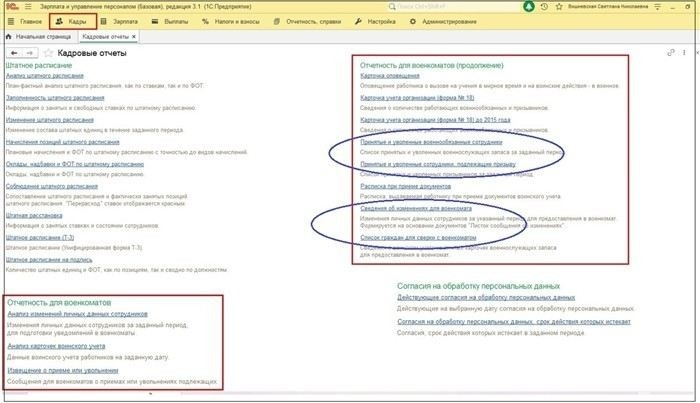Viewport: 700px width, 403px height.
Task: Close the Кадровые отчеты tab
Action: point(133,37)
